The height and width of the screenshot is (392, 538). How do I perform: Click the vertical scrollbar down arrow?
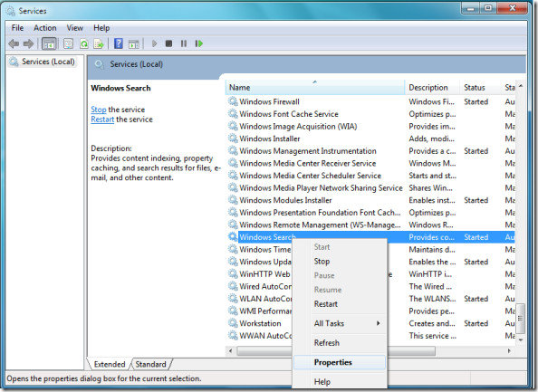521,339
